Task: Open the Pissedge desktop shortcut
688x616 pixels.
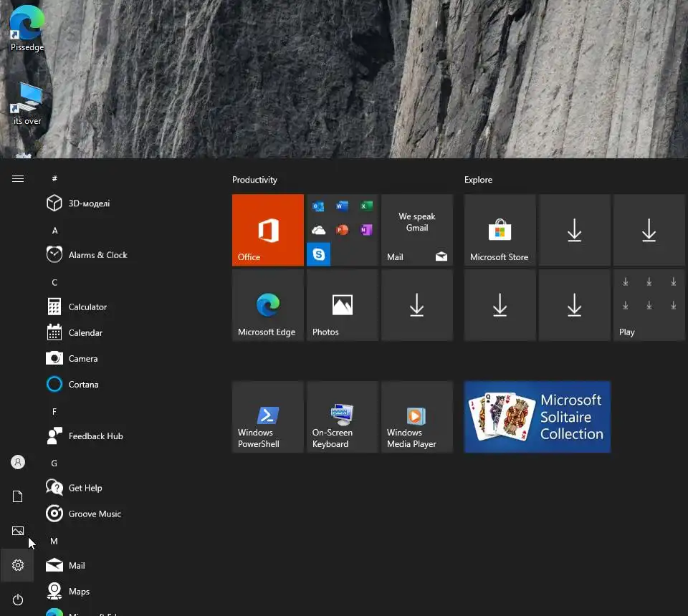Action: (27, 29)
